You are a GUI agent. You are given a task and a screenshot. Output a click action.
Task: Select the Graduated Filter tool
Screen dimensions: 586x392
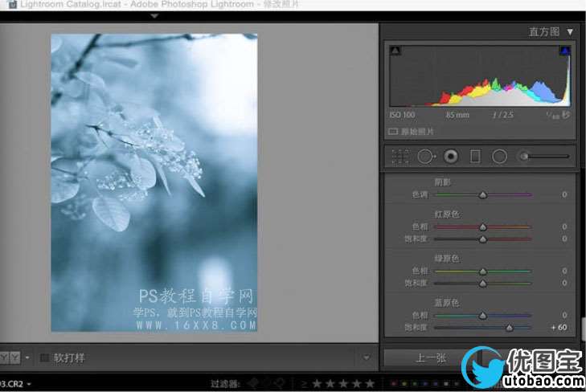point(475,157)
